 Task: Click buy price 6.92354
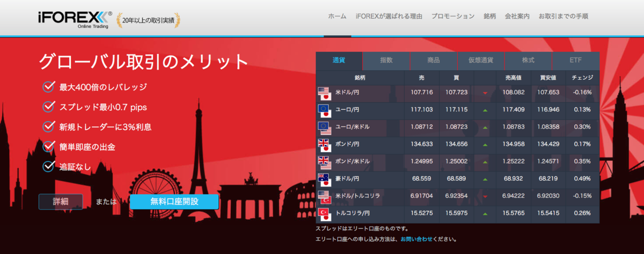pyautogui.click(x=457, y=197)
